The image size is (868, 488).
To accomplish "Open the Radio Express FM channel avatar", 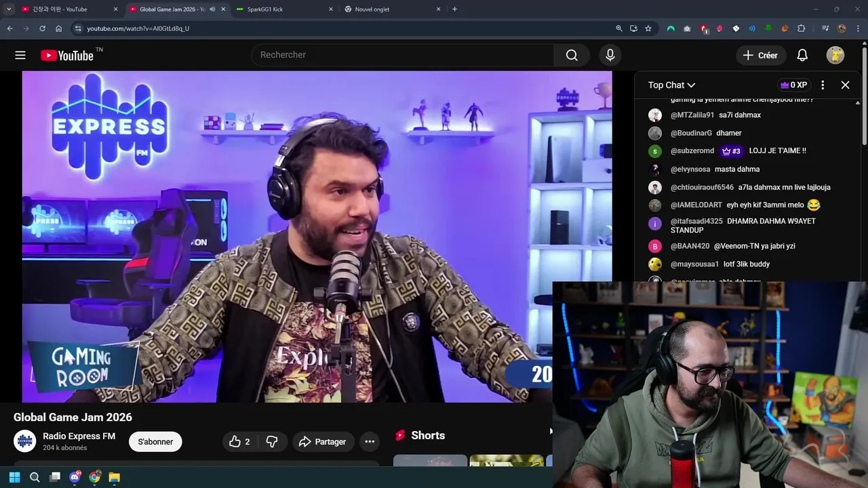I will click(x=25, y=441).
